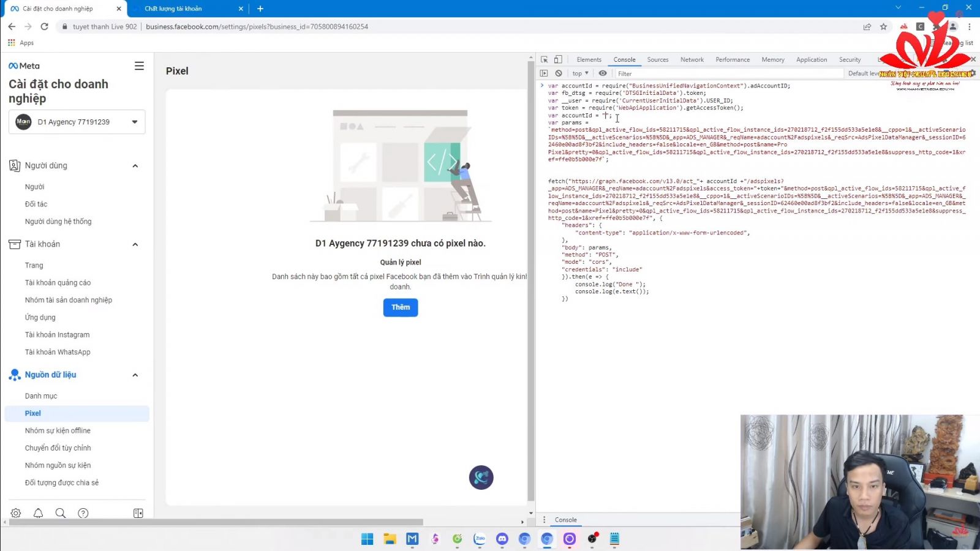Open the notepad app taskbar icon
This screenshot has height=551, width=980.
(x=614, y=539)
